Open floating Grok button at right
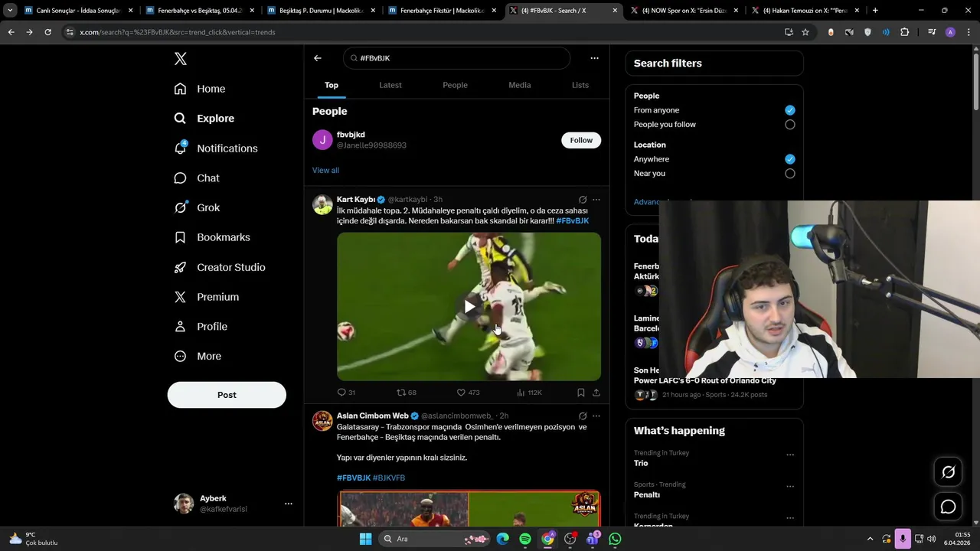This screenshot has height=551, width=980. tap(948, 472)
